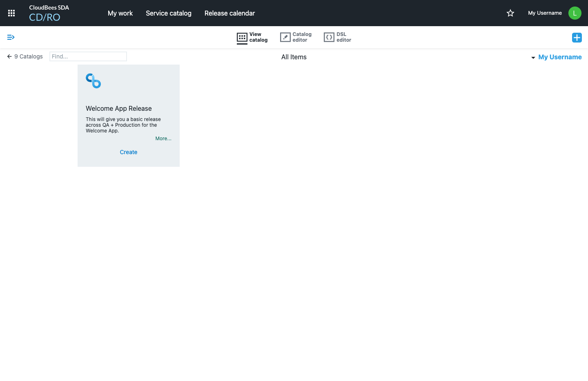The image size is (588, 381).
Task: Click the 9 Catalogs link
Action: tap(29, 56)
